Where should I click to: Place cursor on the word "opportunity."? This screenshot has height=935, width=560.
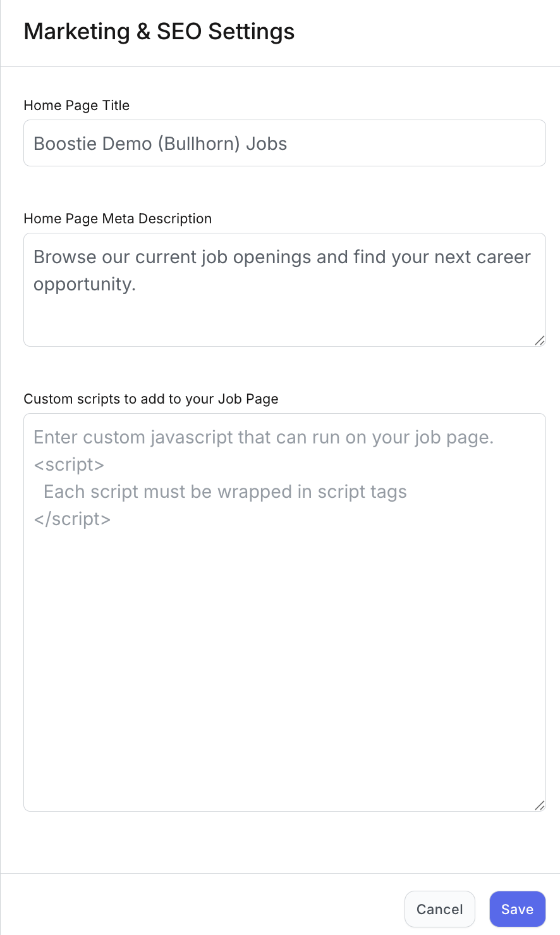(x=85, y=285)
